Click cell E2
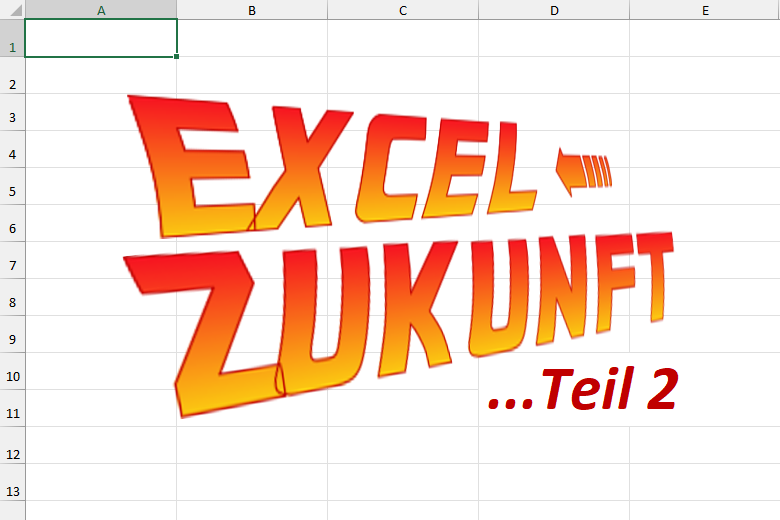The height and width of the screenshot is (520, 780). point(705,75)
